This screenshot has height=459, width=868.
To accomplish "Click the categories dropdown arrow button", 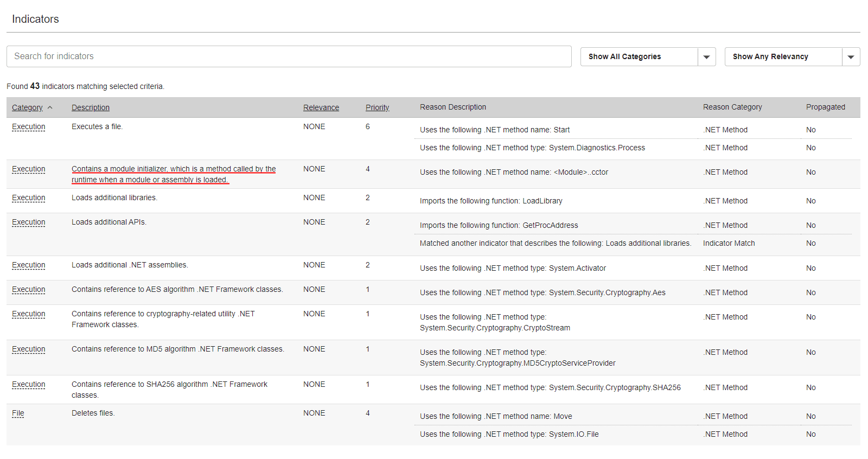I will point(706,57).
